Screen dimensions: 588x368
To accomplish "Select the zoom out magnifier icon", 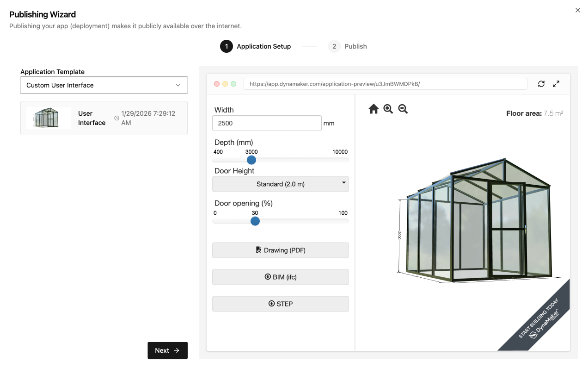I will tap(403, 108).
